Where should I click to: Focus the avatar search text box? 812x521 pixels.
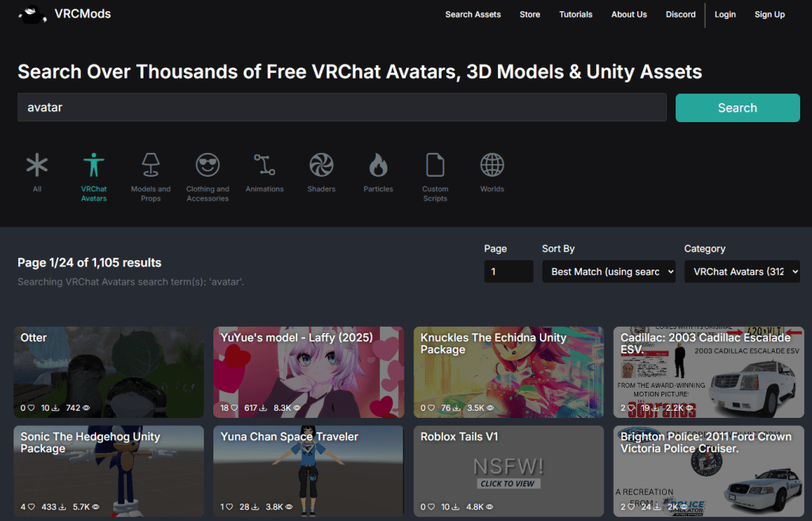point(342,108)
